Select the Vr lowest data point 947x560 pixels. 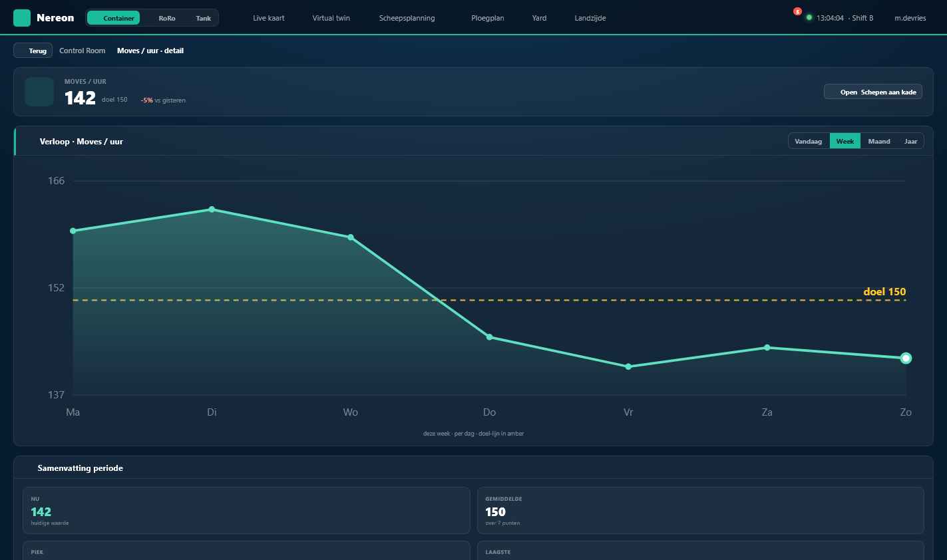pyautogui.click(x=628, y=366)
